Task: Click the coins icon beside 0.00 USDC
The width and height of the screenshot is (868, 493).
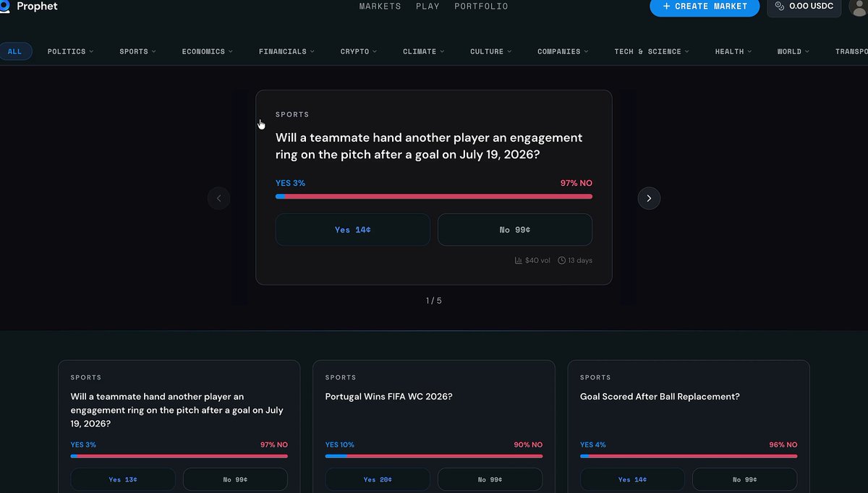Action: coord(780,6)
